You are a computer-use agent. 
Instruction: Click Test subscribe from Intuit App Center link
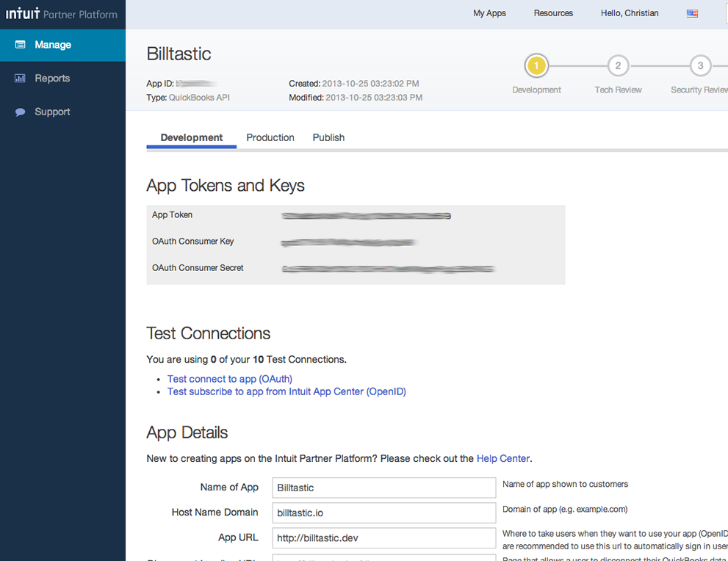point(286,391)
